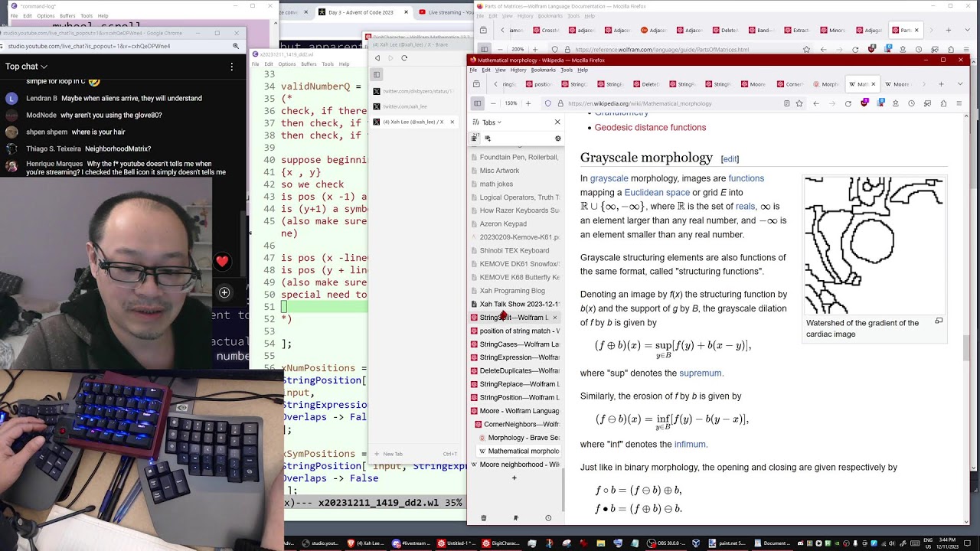Open History menu in Wikipedia Firefox window
980x551 pixels.
[518, 70]
